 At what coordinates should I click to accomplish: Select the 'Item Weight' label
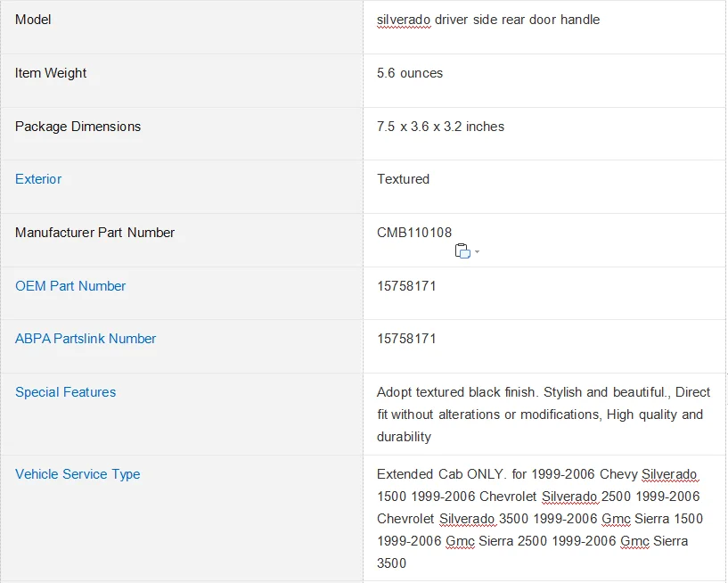pos(51,73)
